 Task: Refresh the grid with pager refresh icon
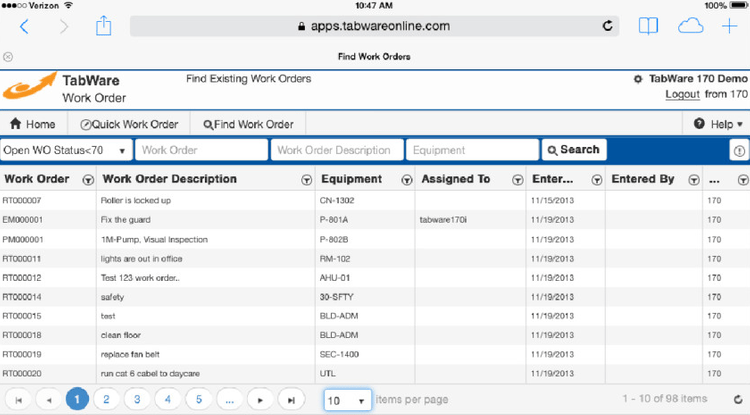pyautogui.click(x=738, y=399)
